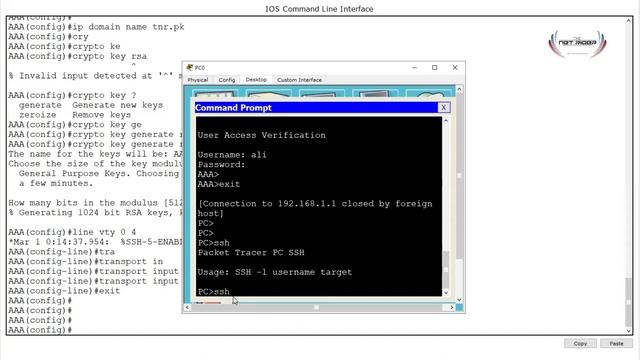The width and height of the screenshot is (640, 360).
Task: Switch to the Custom Interface tab
Action: click(x=299, y=80)
